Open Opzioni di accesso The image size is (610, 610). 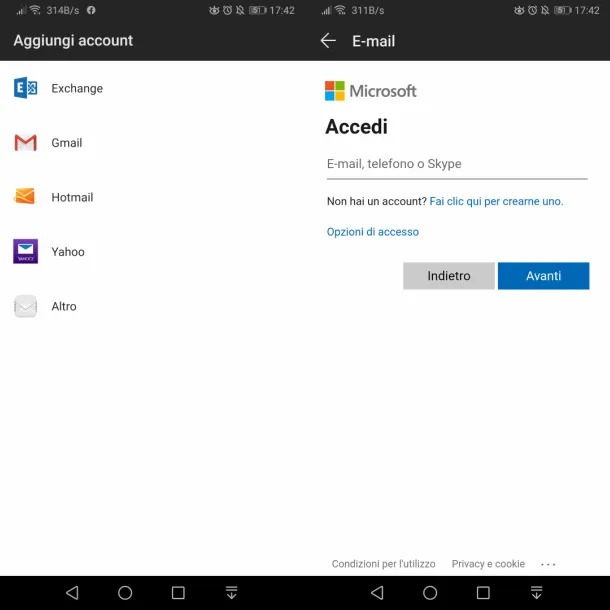pos(372,232)
